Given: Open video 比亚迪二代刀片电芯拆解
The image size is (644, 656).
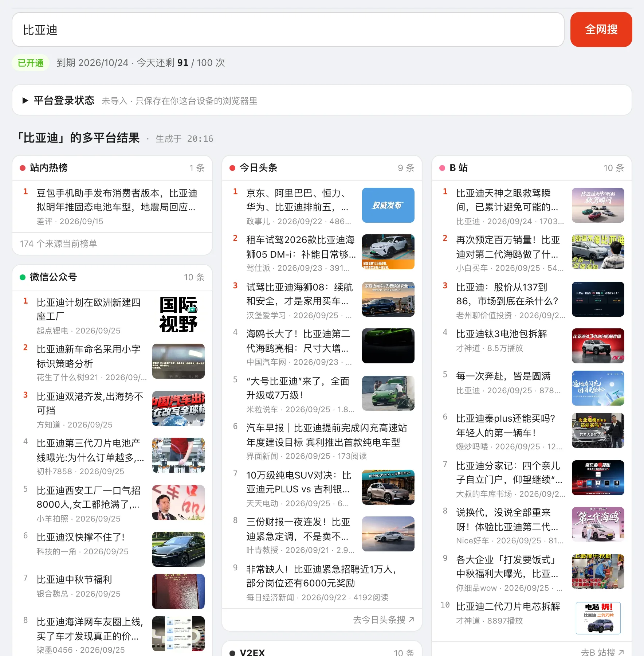Looking at the screenshot, I should click(508, 606).
